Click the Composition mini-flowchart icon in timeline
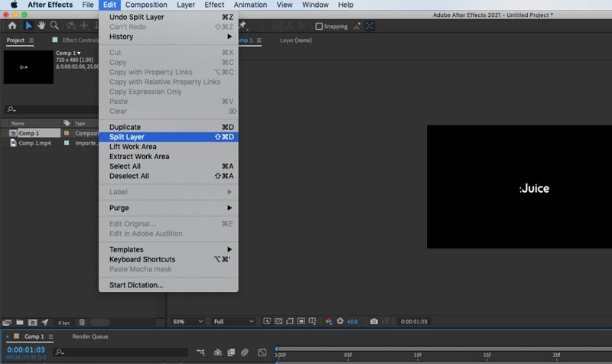Image resolution: width=612 pixels, height=364 pixels. (x=200, y=353)
